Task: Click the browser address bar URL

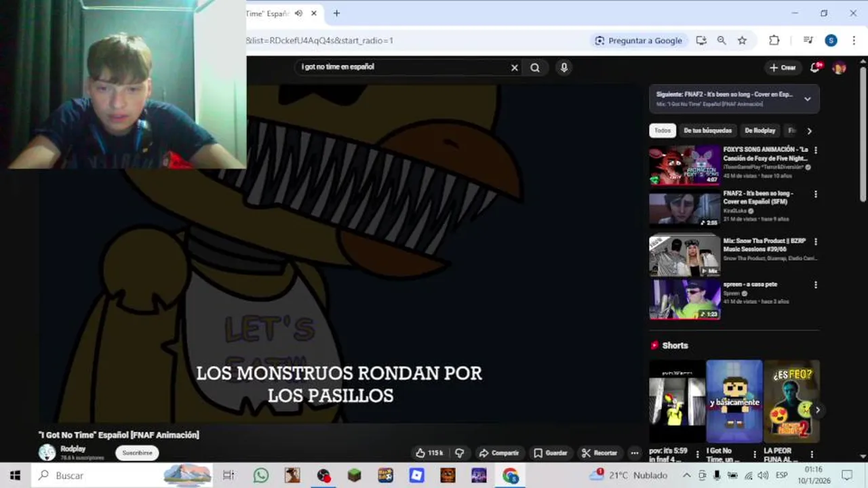Action: pos(319,41)
